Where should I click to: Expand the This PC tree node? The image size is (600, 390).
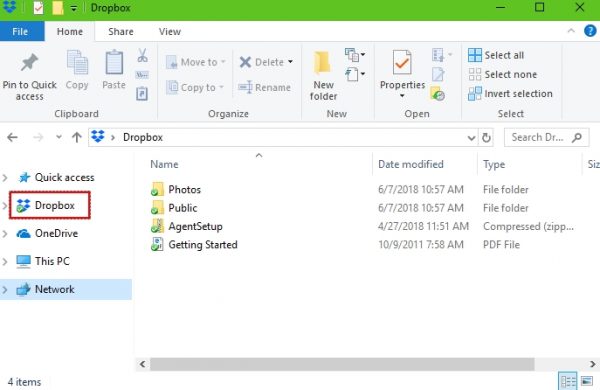click(5, 261)
